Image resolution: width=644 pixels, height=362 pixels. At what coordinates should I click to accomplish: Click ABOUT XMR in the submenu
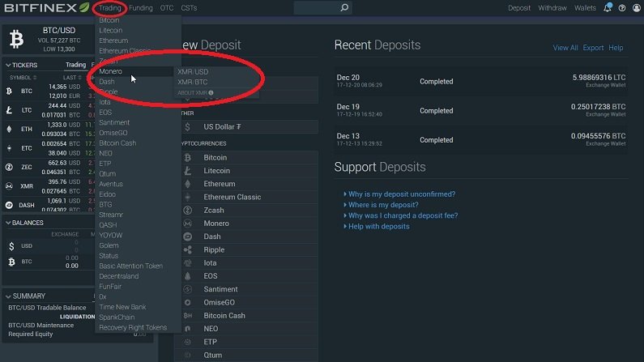195,93
